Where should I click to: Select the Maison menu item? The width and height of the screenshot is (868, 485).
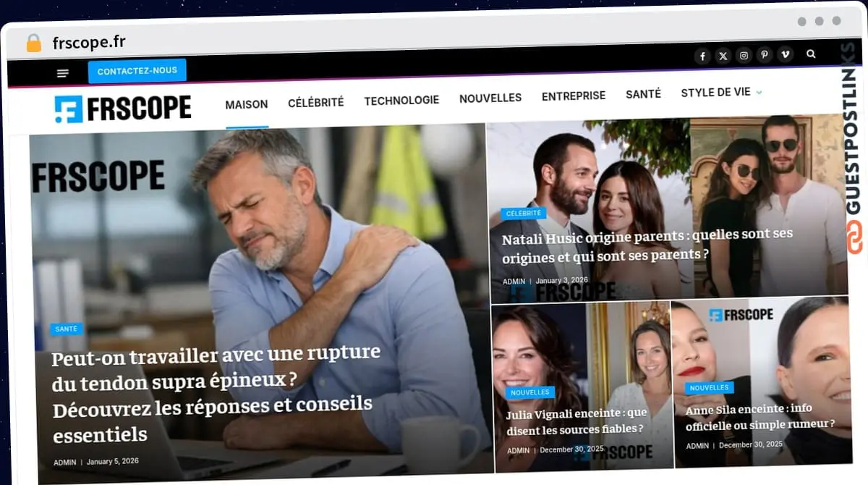pyautogui.click(x=247, y=104)
